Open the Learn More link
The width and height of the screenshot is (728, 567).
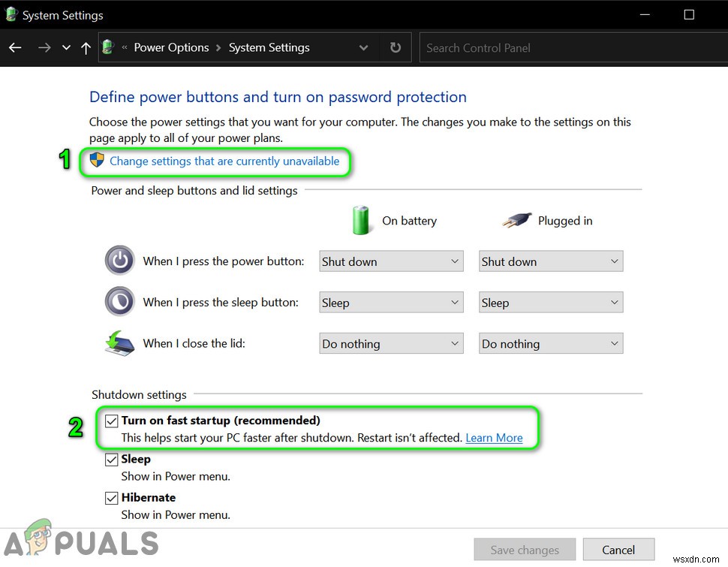coord(494,438)
